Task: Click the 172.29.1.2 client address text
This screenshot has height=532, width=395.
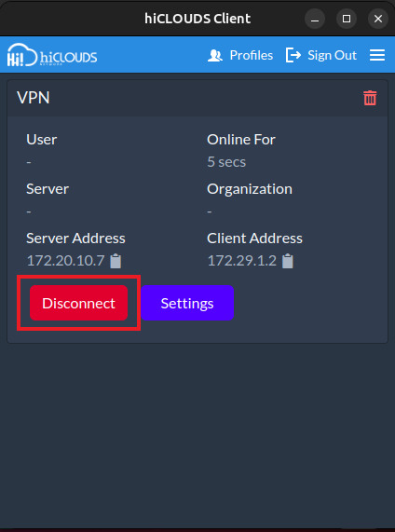Action: pos(242,261)
